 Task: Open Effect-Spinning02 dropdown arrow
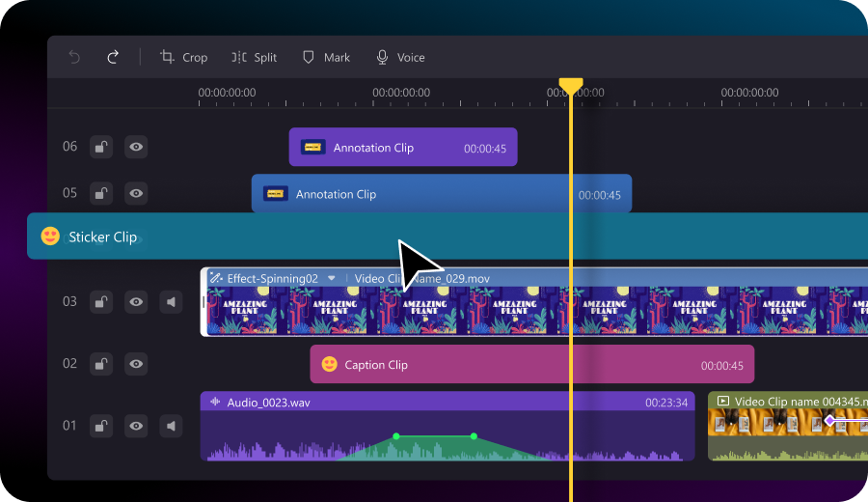pos(331,278)
